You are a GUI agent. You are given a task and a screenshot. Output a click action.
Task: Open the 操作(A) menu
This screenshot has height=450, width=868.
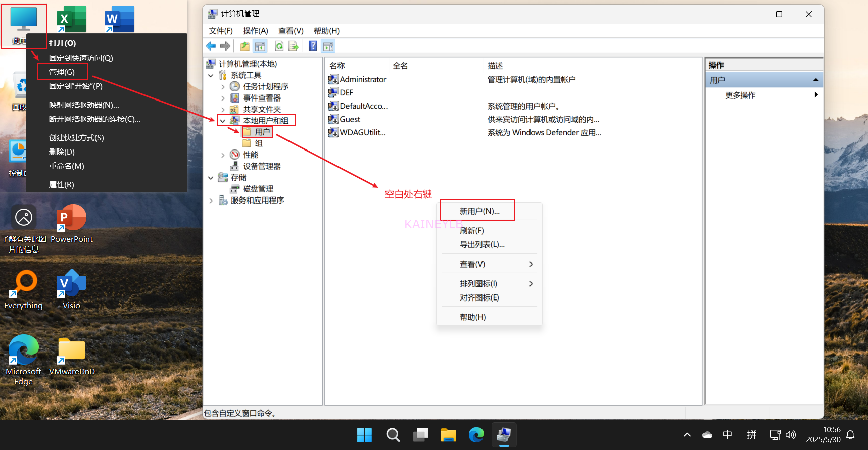tap(256, 31)
